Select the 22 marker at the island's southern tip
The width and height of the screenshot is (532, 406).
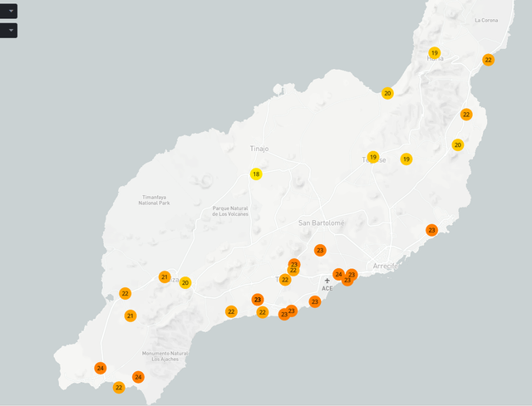119,388
